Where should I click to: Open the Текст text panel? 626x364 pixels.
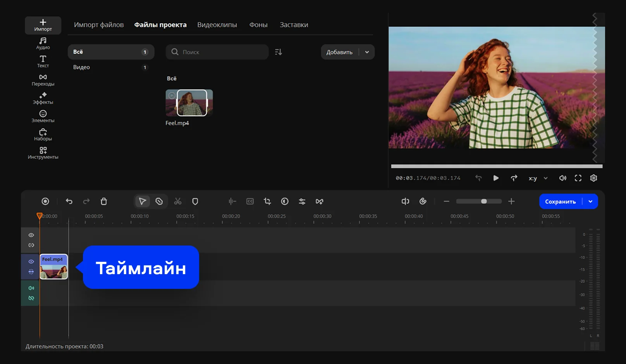43,62
